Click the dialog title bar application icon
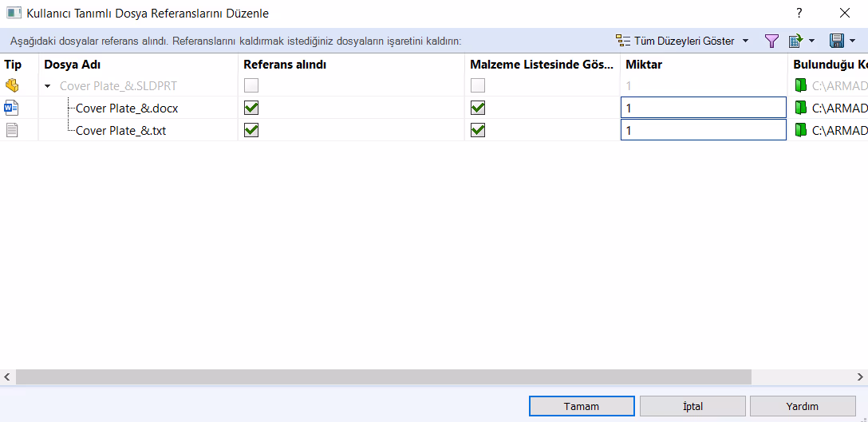The image size is (868, 422). (14, 14)
